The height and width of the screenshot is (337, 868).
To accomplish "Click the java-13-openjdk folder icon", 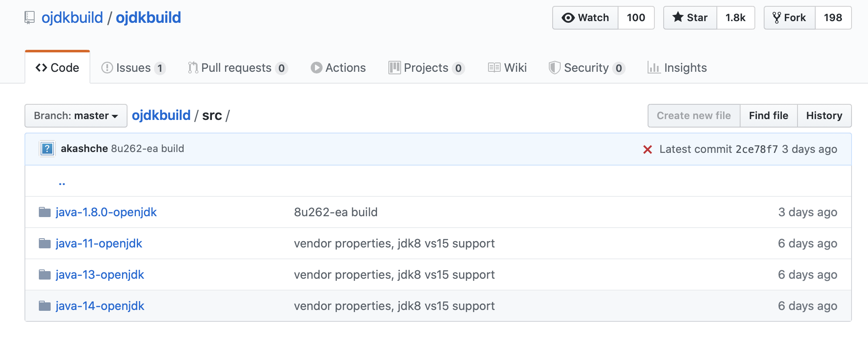I will tap(44, 274).
